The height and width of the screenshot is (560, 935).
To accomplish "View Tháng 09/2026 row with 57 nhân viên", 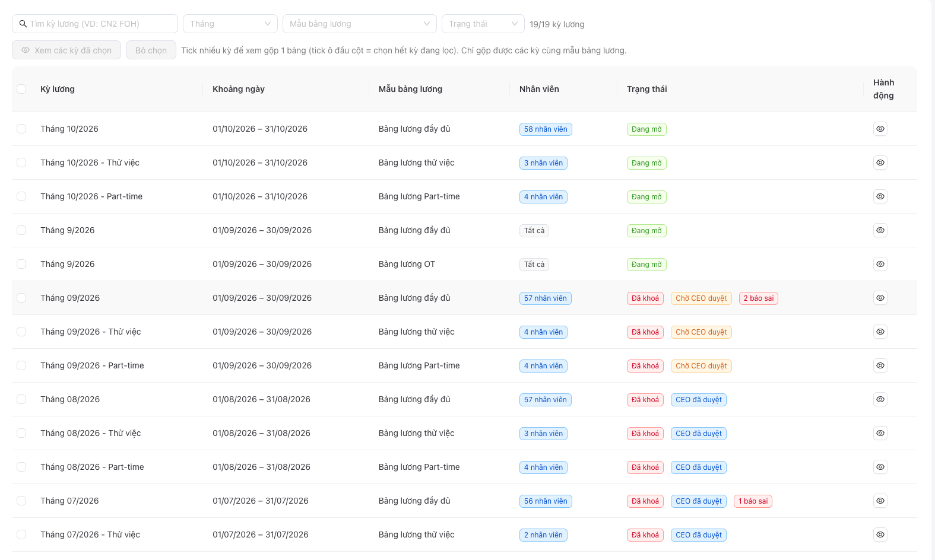I will click(x=880, y=298).
